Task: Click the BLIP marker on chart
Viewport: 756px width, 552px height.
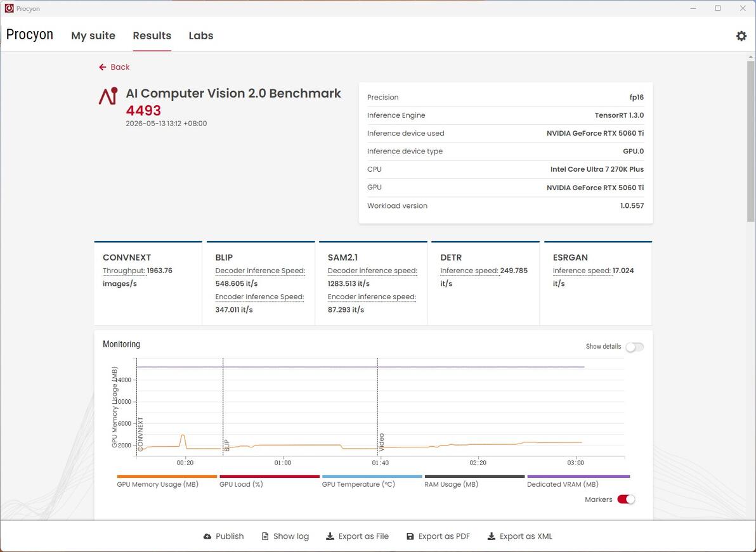Action: click(226, 446)
